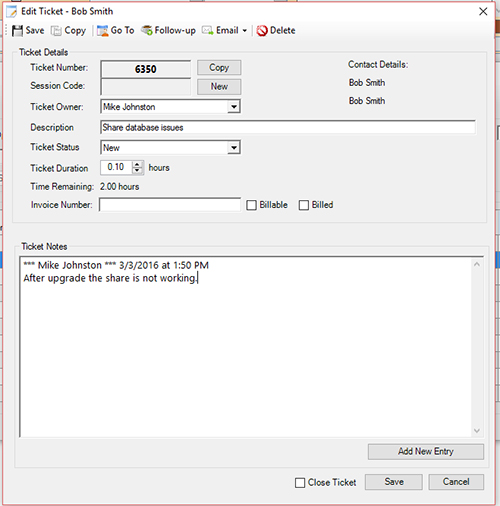
Task: Tick the Close Ticket checkbox
Action: [x=300, y=482]
